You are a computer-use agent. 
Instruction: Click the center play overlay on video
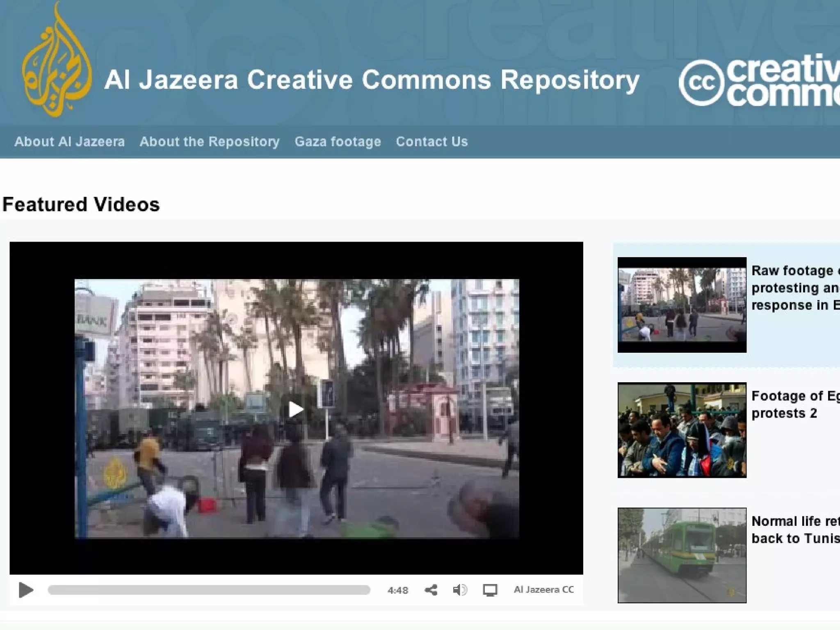click(296, 409)
